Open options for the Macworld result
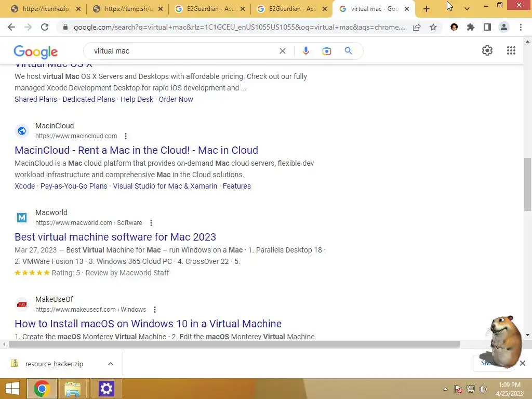The width and height of the screenshot is (532, 399). pos(151,223)
